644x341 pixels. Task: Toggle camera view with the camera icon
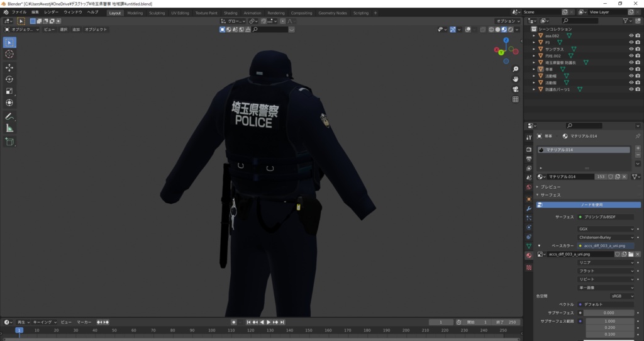click(x=516, y=89)
